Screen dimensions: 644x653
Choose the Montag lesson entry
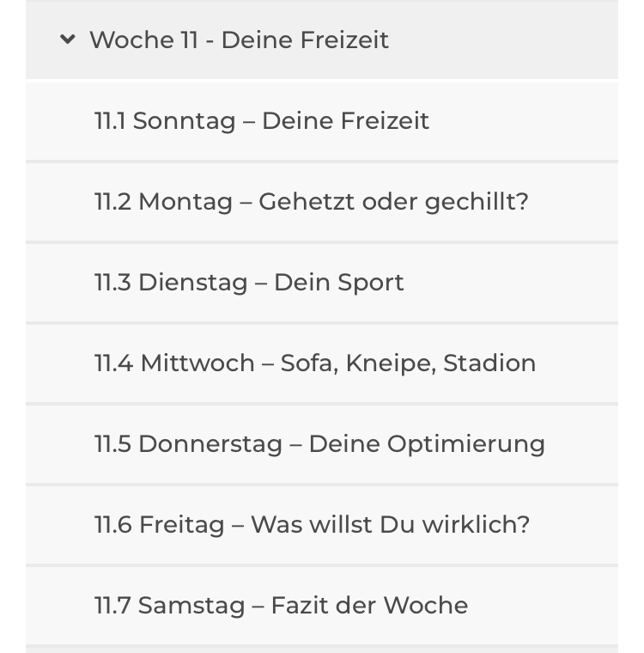[322, 202]
